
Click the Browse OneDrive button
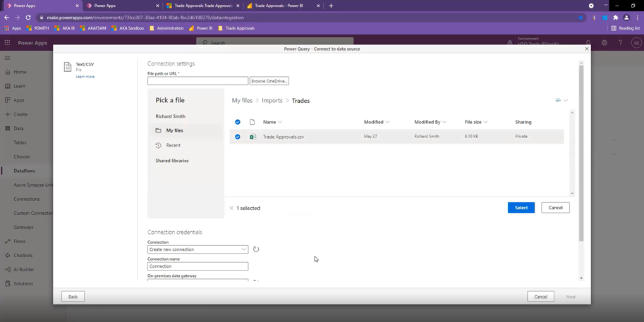tap(269, 81)
